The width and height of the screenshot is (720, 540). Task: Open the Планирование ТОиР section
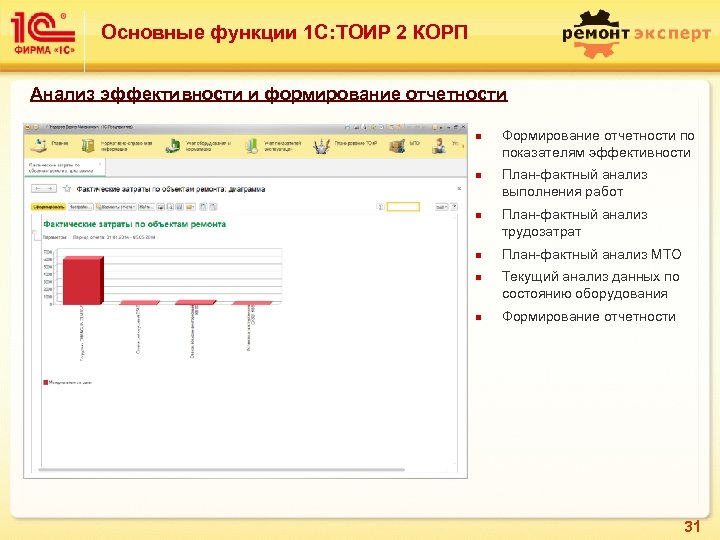coord(345,146)
